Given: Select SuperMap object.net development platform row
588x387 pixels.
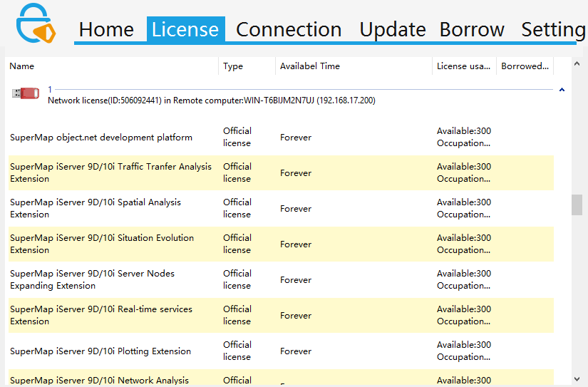Looking at the screenshot, I should click(x=101, y=138).
